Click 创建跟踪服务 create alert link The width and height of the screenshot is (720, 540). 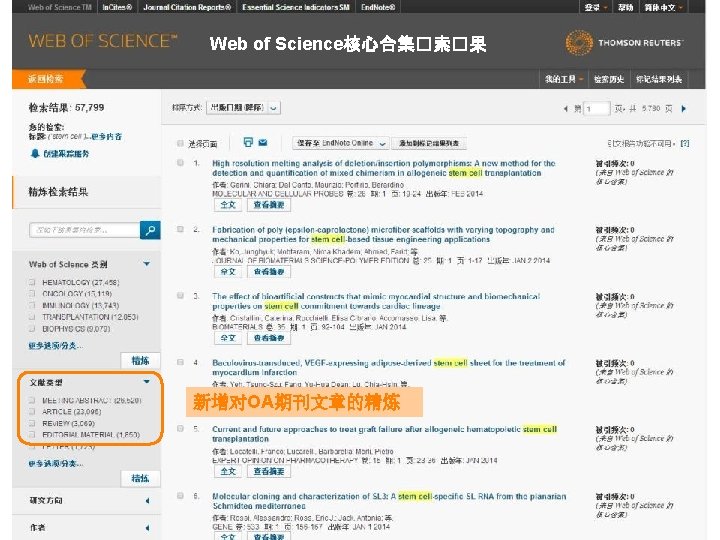66,153
